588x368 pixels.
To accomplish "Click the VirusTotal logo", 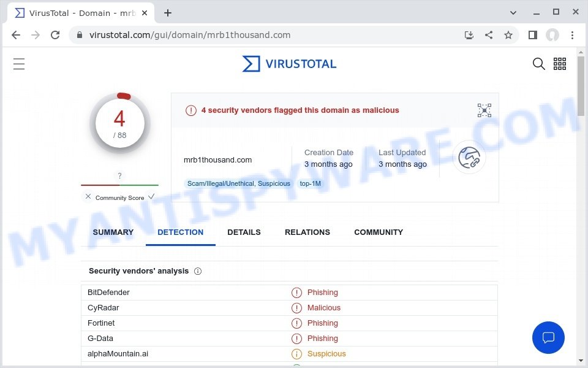I will [x=289, y=64].
